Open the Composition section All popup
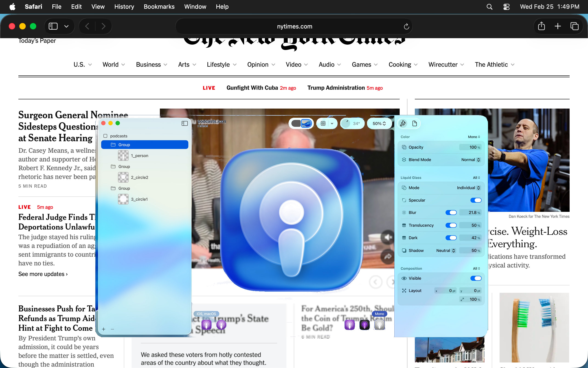This screenshot has height=368, width=588. (x=476, y=268)
